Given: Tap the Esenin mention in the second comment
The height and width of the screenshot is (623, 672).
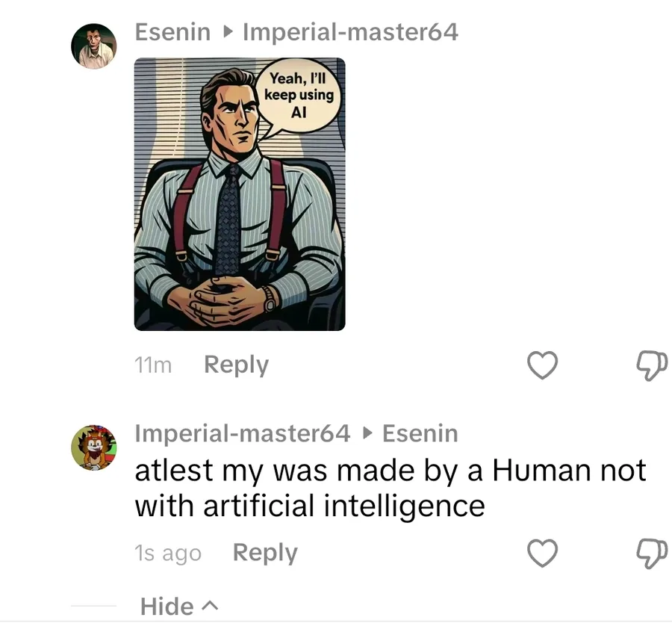Looking at the screenshot, I should point(420,433).
